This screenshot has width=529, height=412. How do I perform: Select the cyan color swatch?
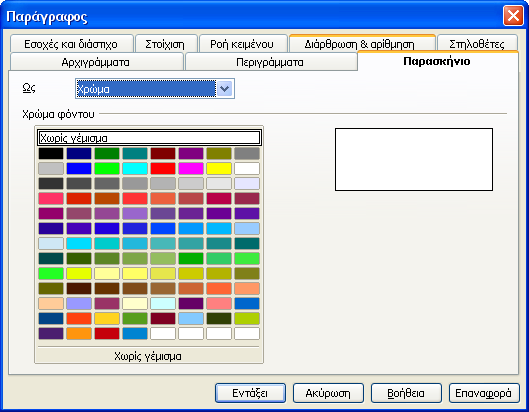click(x=135, y=168)
